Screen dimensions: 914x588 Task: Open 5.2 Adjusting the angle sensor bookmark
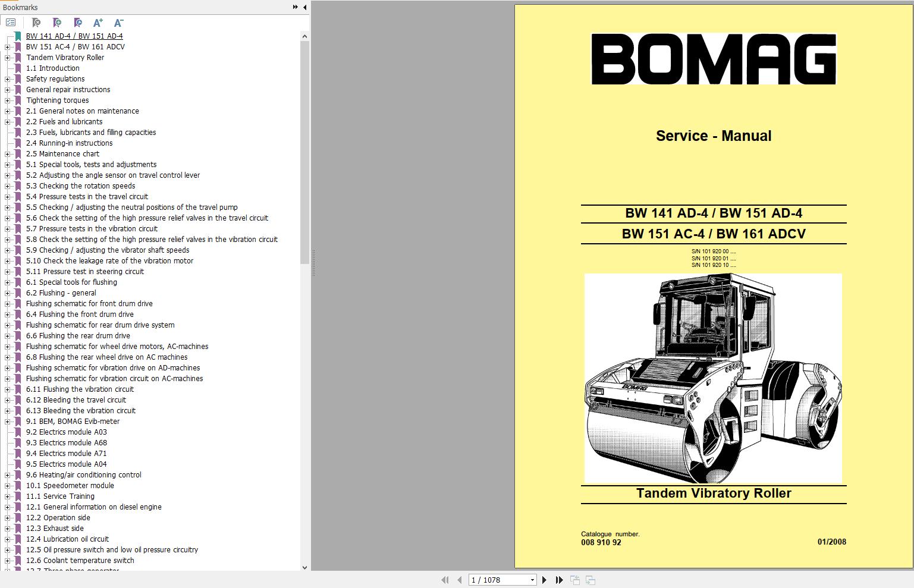click(113, 175)
